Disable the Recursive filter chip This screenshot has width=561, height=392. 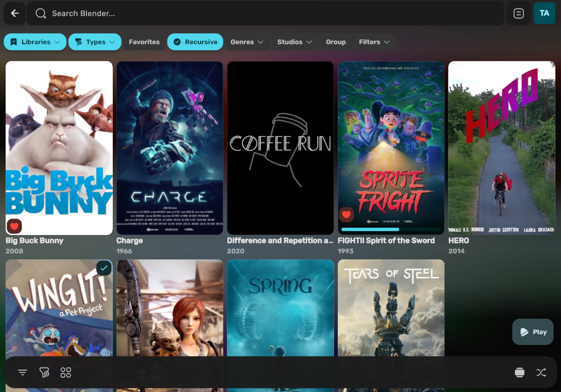(195, 42)
